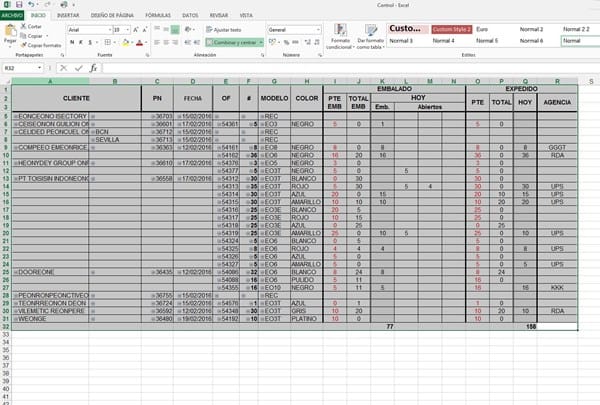
Task: Apply the Normal 3 cell style
Action: 408,41
